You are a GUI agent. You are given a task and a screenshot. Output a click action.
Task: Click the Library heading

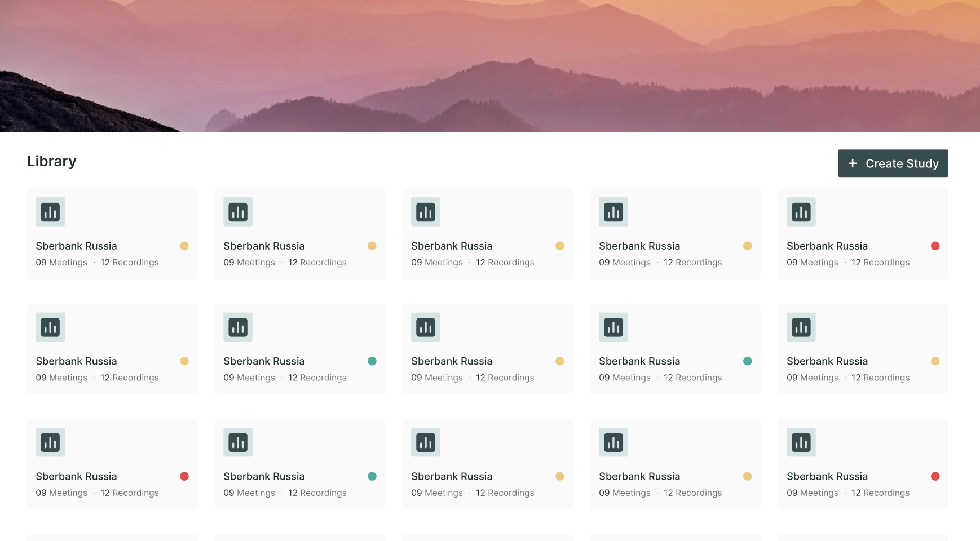[x=52, y=161]
